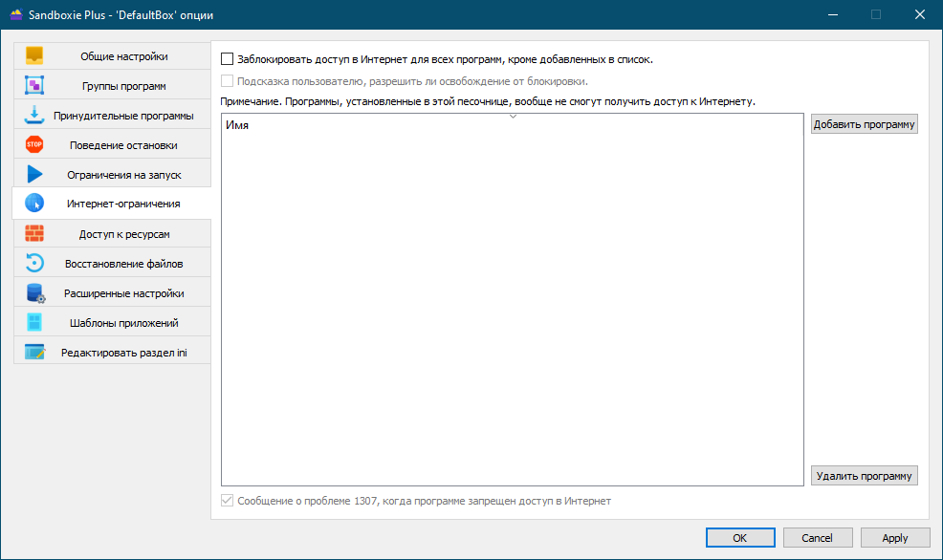Click the sort arrow above the program list
Image resolution: width=943 pixels, height=560 pixels.
tap(513, 117)
